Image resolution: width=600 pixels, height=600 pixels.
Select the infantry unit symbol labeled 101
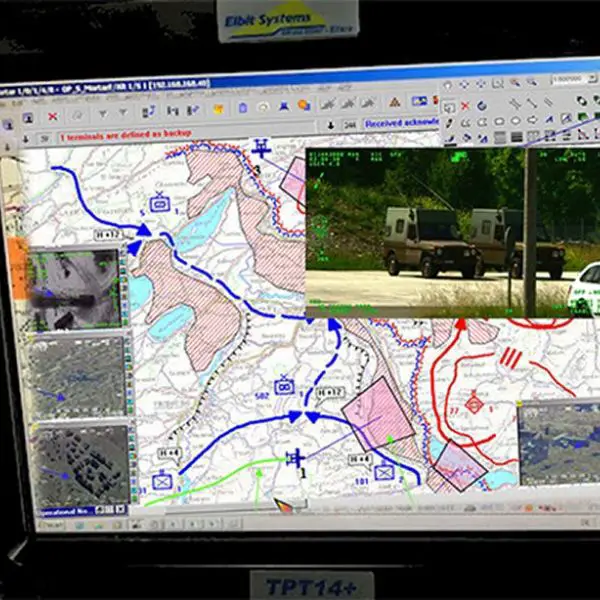click(x=384, y=474)
